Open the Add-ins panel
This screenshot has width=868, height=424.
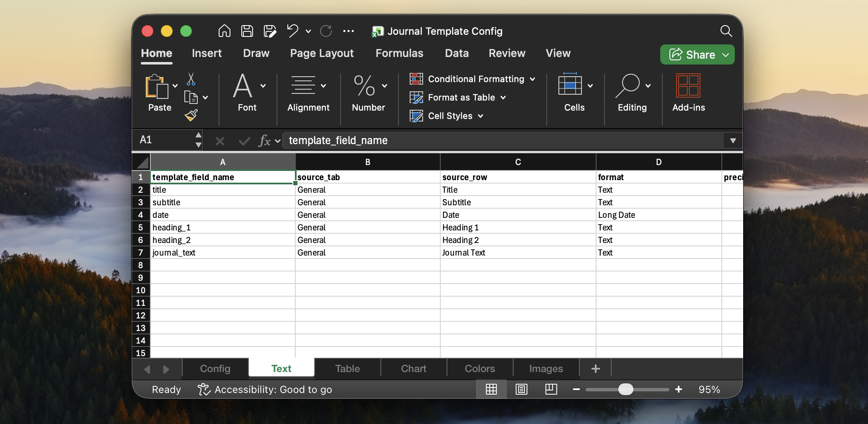coord(687,86)
